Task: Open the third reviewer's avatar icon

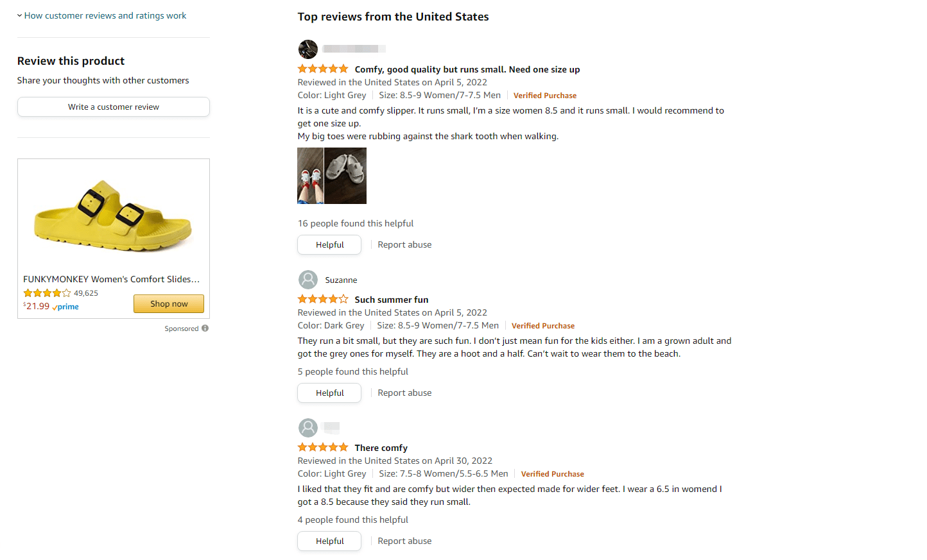Action: (x=308, y=428)
